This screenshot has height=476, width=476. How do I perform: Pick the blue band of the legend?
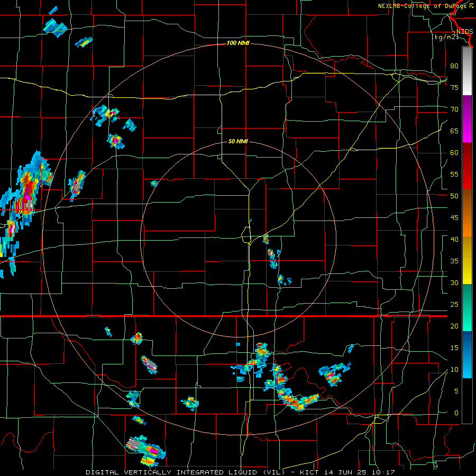point(467,354)
